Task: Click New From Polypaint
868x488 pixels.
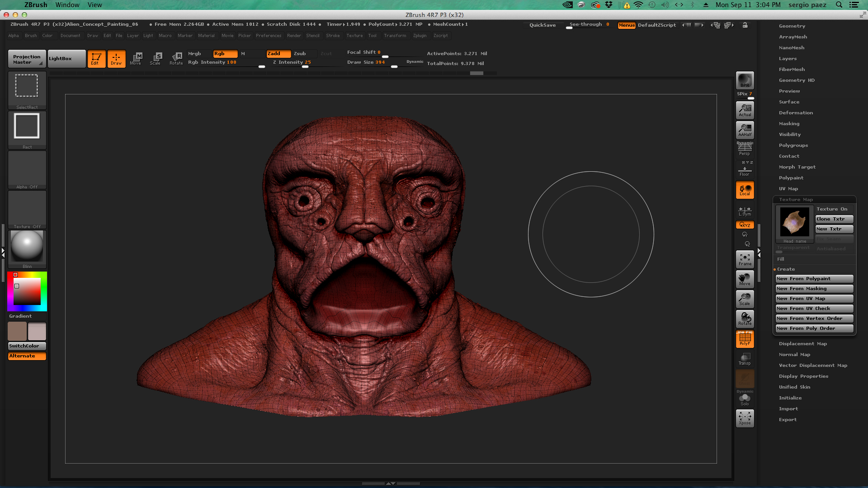Action: coord(815,279)
